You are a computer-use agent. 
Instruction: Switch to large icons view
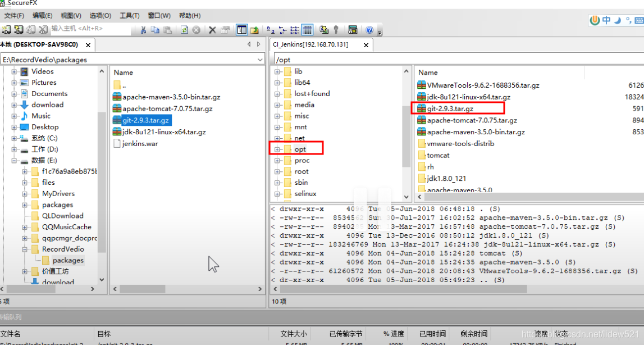tap(270, 30)
